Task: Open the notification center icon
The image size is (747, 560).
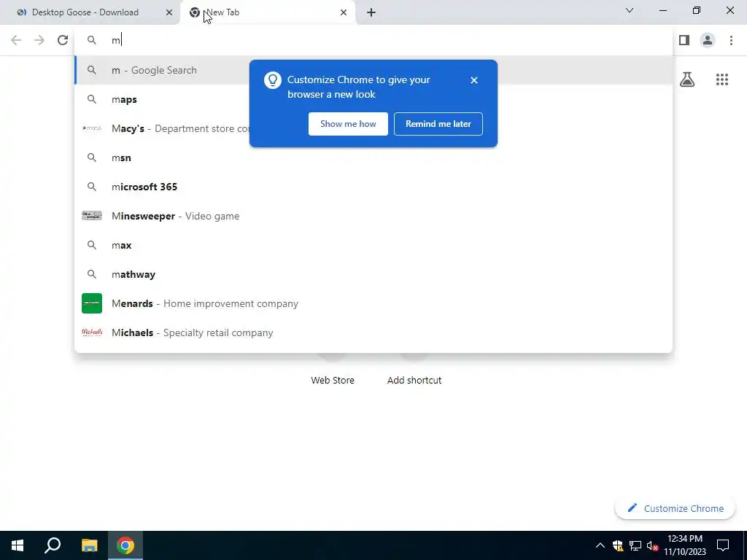Action: (x=723, y=545)
